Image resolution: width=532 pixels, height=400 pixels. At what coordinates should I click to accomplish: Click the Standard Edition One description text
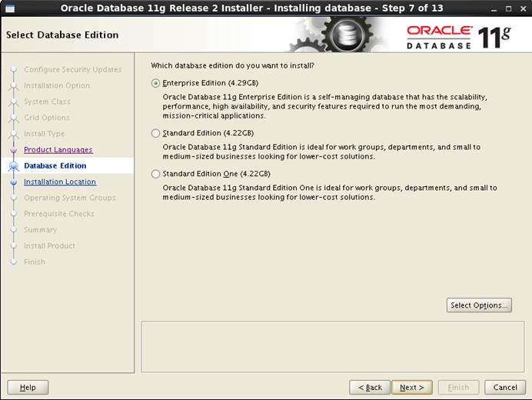click(330, 192)
